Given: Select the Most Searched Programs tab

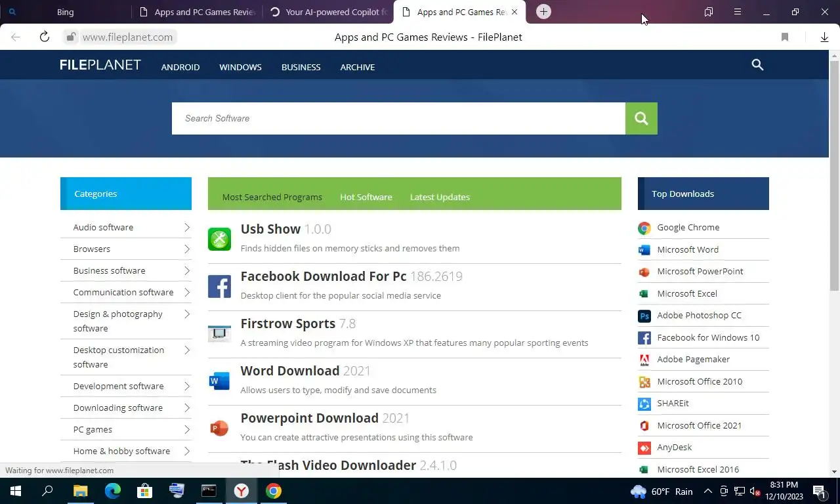Looking at the screenshot, I should [x=272, y=197].
